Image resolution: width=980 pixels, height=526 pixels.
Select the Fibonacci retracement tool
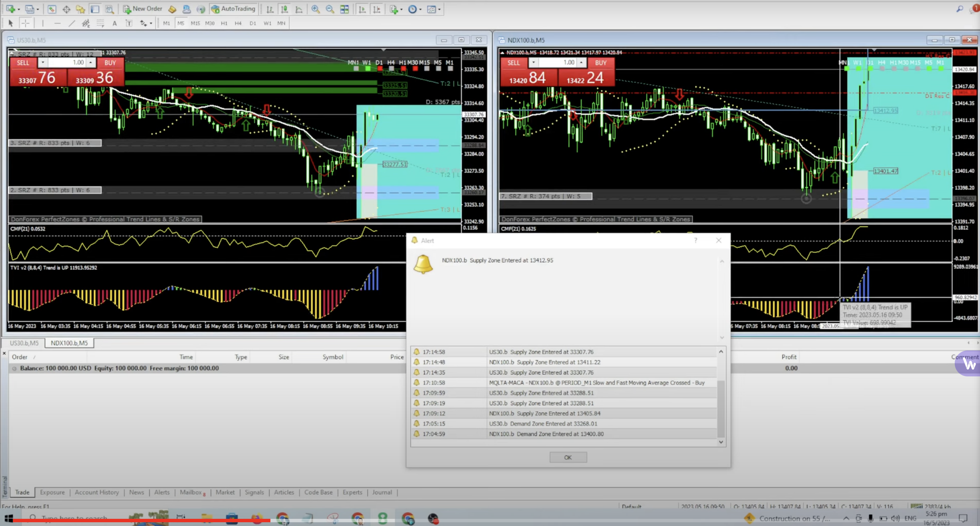(x=100, y=23)
